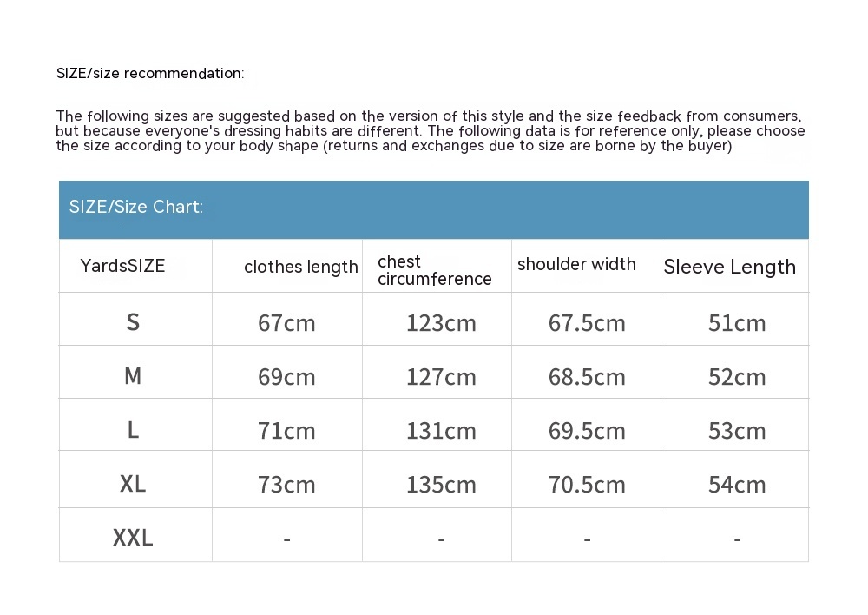
Task: Select the clothes length column header
Action: click(x=300, y=267)
